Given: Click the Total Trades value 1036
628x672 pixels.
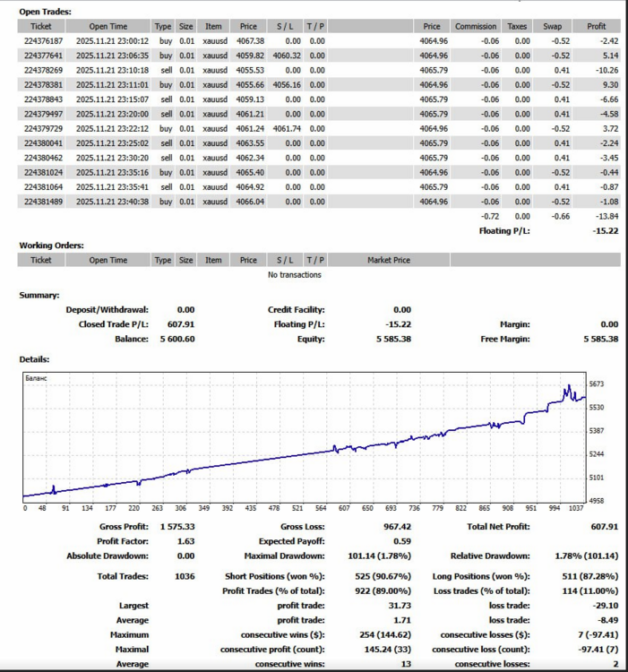Looking at the screenshot, I should 185,576.
